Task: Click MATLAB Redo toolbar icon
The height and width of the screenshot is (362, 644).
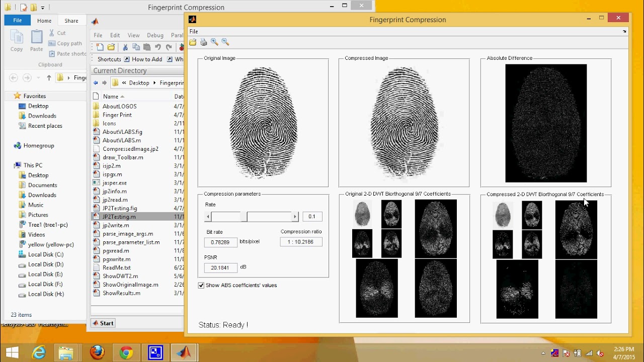Action: click(x=169, y=47)
